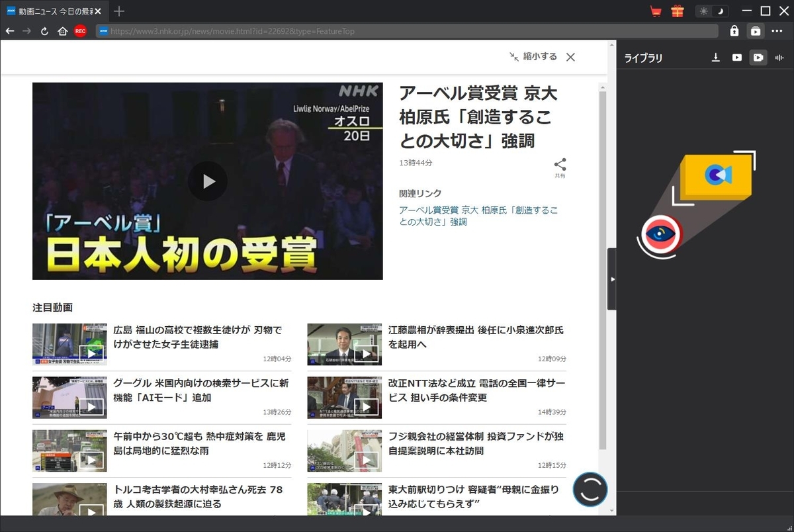Open thumbnail for 江藤農相が辞表提出 story

click(344, 344)
